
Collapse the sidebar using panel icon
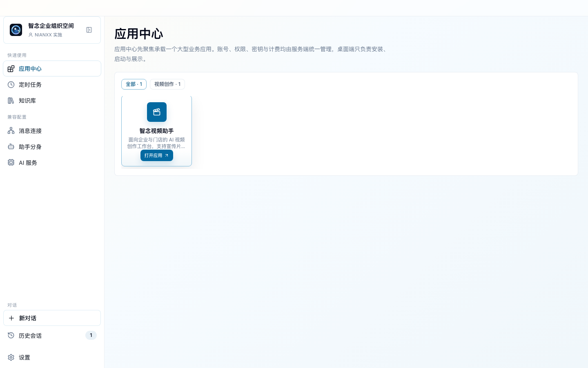click(x=89, y=30)
